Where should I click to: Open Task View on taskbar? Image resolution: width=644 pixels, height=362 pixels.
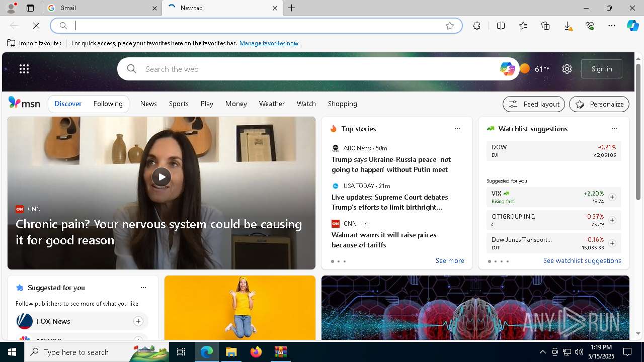point(181,352)
